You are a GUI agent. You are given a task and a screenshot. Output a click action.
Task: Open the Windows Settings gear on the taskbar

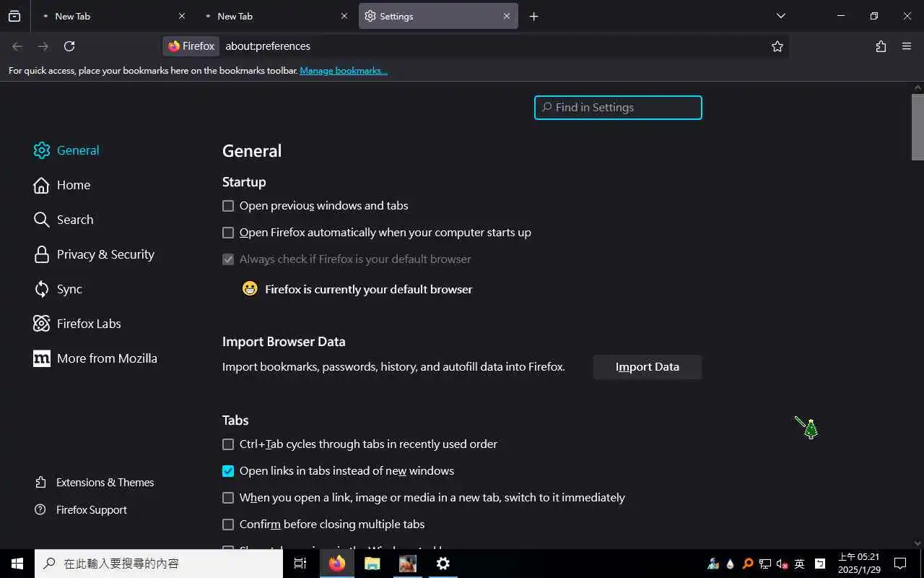coord(443,564)
